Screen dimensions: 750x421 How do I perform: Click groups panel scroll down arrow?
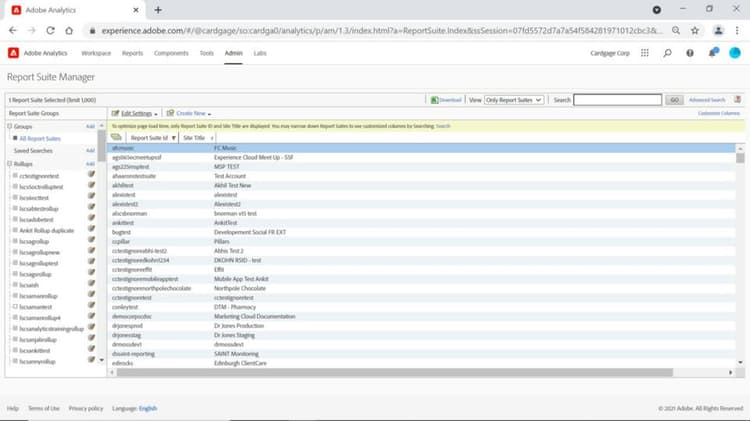(x=101, y=360)
